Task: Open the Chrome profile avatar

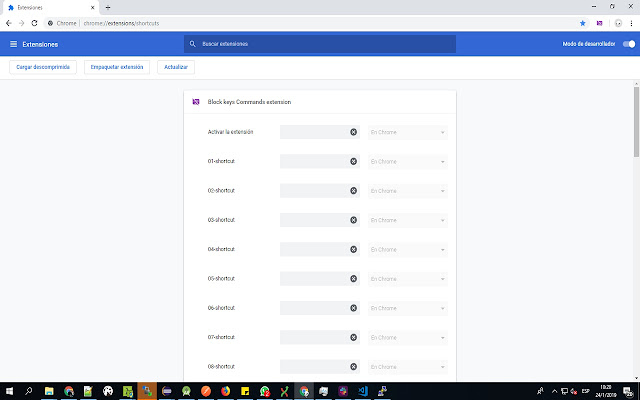Action: coord(618,23)
